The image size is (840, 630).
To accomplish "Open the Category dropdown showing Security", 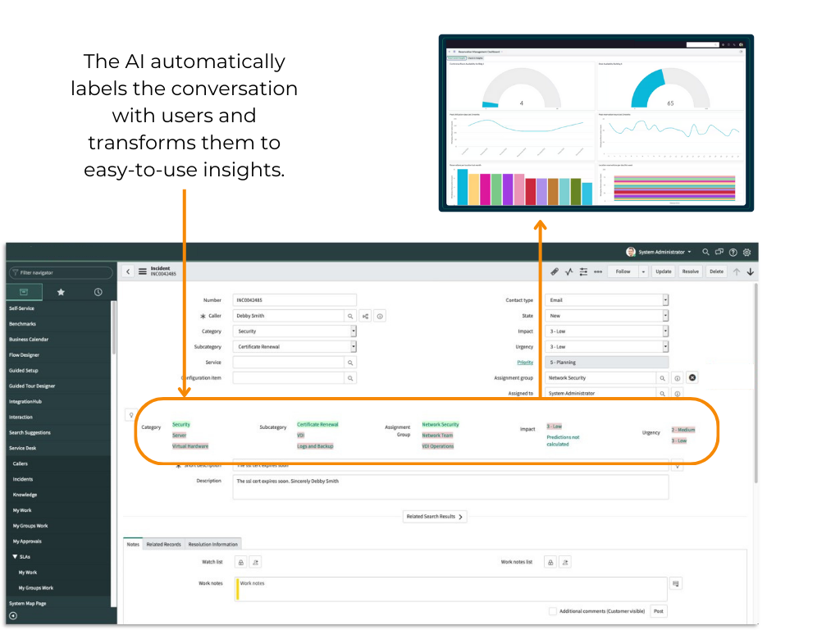I will coord(294,331).
